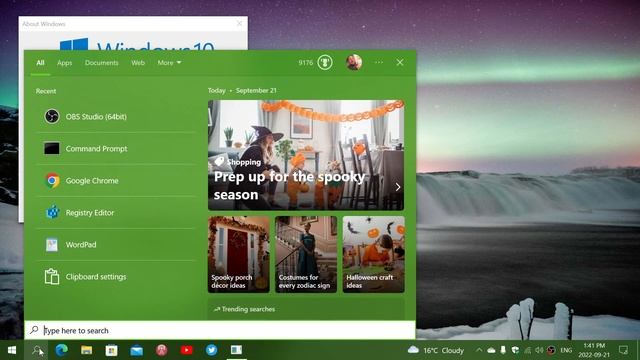Open Registry Editor from recent list
Viewport: 640px width, 360px height.
[x=116, y=213]
